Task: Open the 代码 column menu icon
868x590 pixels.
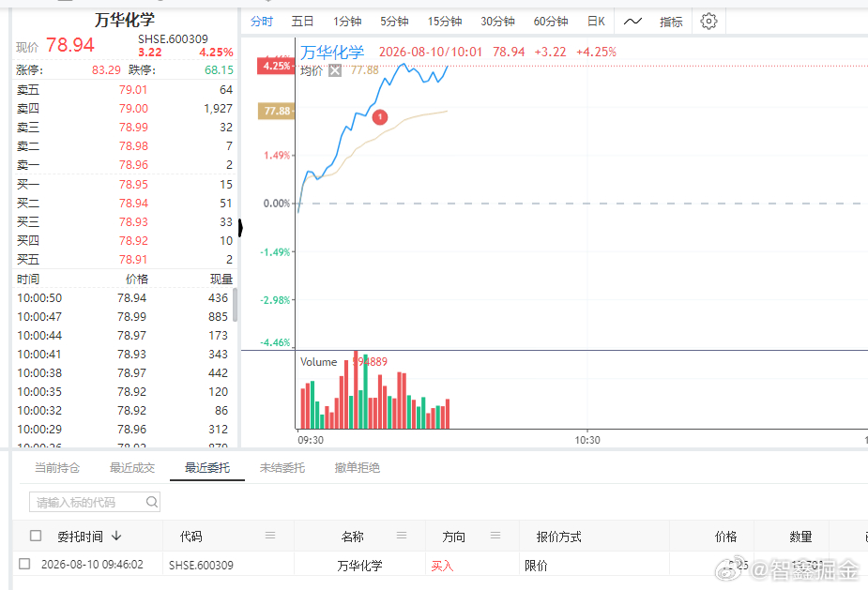Action: click(x=270, y=536)
